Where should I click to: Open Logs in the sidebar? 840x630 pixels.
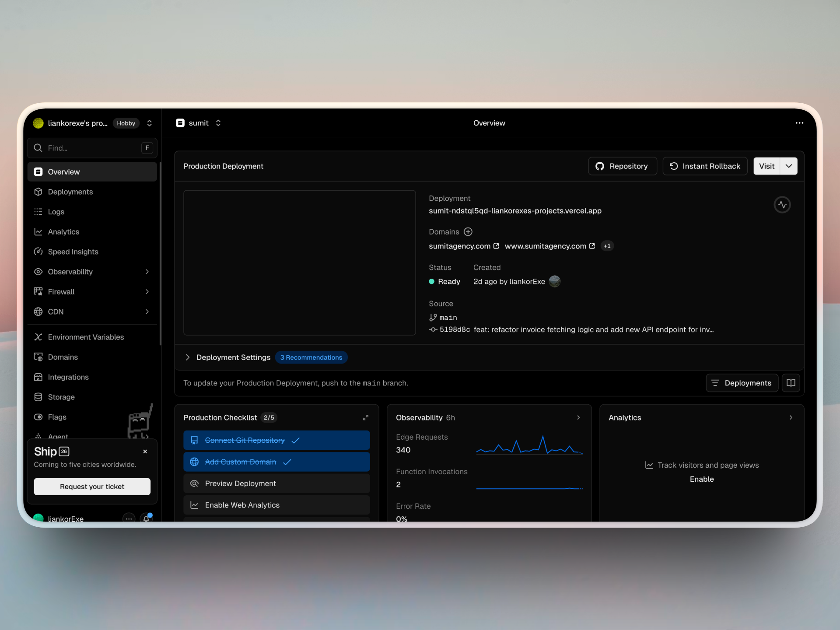pyautogui.click(x=92, y=212)
